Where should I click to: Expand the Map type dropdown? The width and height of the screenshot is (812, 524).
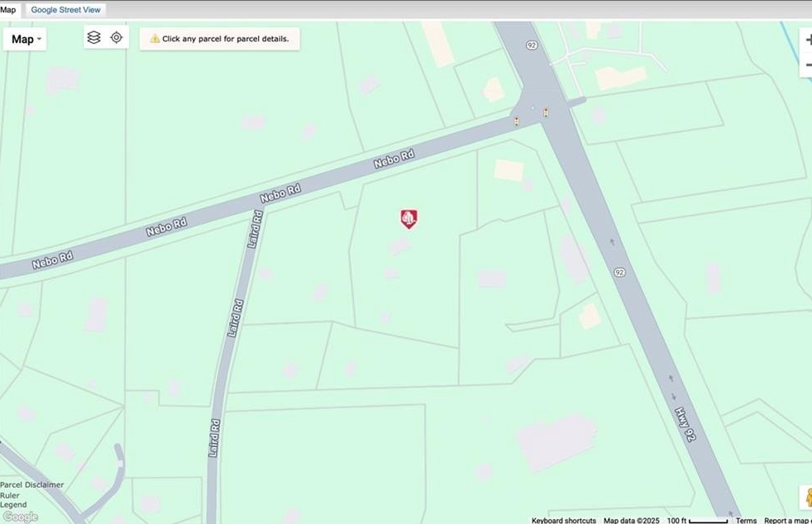pyautogui.click(x=26, y=40)
